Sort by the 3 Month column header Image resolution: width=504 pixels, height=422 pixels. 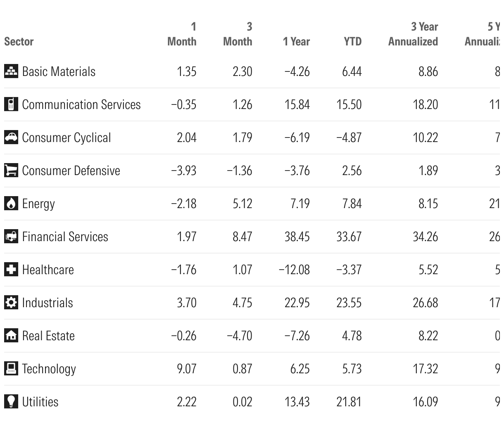(x=238, y=34)
